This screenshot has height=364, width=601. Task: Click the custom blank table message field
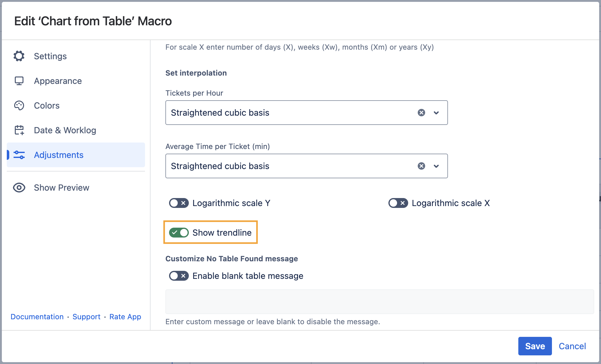click(379, 302)
